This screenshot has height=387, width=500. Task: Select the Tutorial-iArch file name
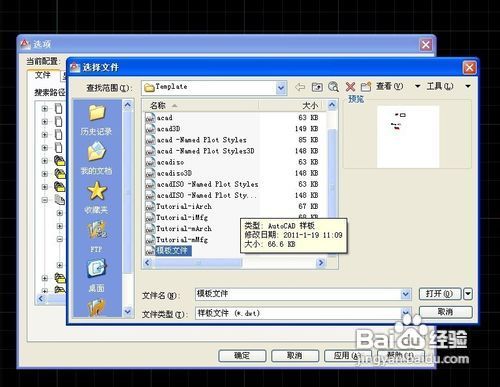(x=184, y=206)
